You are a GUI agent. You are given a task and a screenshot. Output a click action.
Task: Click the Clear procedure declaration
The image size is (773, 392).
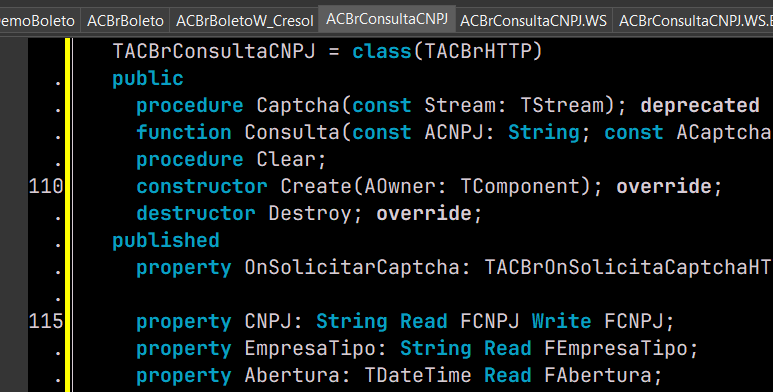(232, 159)
